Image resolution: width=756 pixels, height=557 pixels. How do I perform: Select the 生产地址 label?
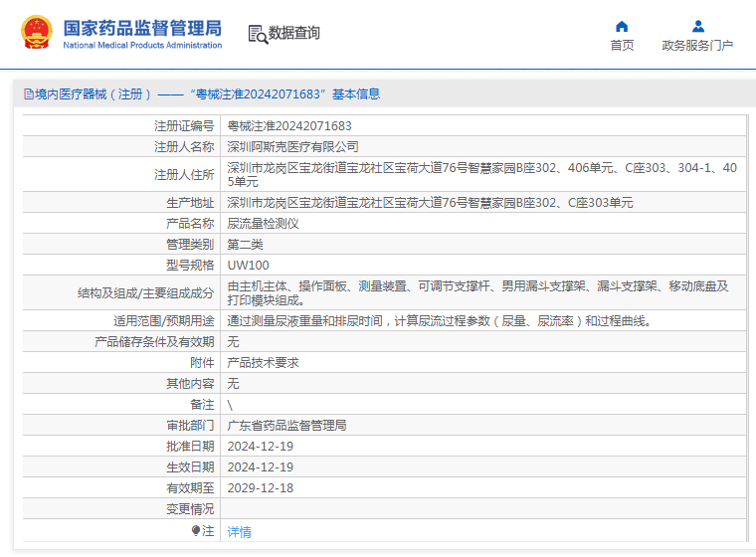[x=190, y=203]
